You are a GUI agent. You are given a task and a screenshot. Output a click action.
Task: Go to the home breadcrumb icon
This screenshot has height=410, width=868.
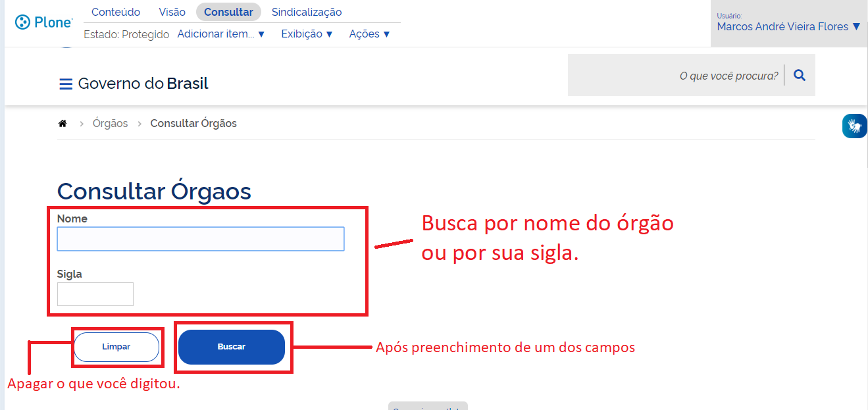pos(63,124)
